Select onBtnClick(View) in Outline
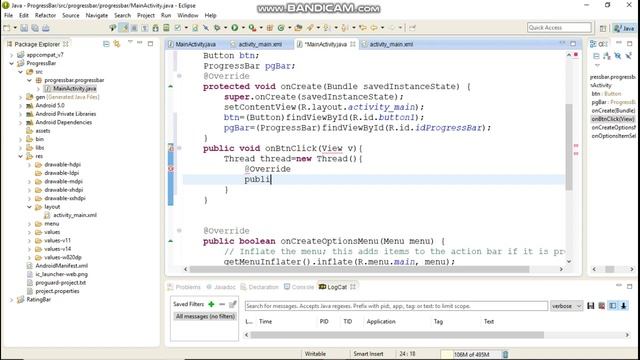Viewport: 640px width, 360px height. click(x=613, y=119)
